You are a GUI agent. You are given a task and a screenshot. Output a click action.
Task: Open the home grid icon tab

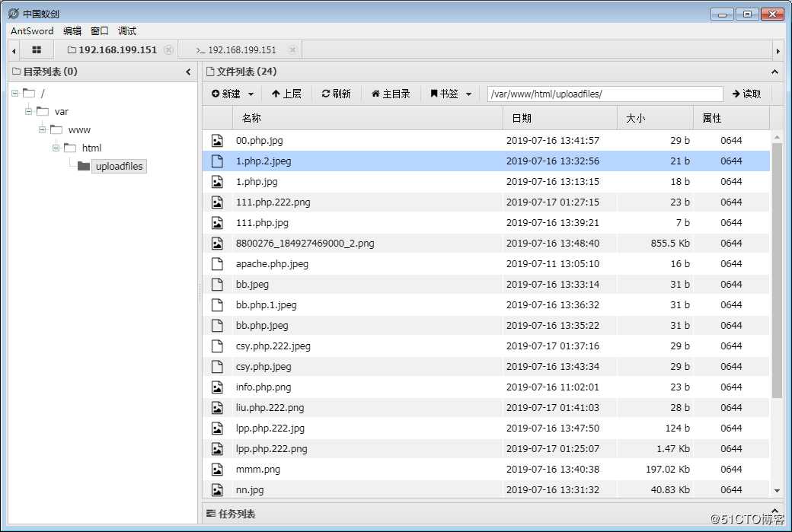[37, 50]
